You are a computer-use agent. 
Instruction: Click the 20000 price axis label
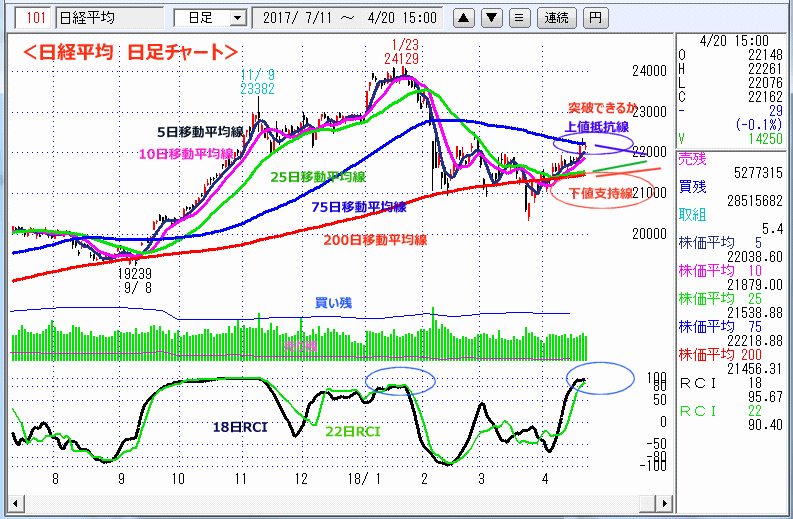point(649,234)
